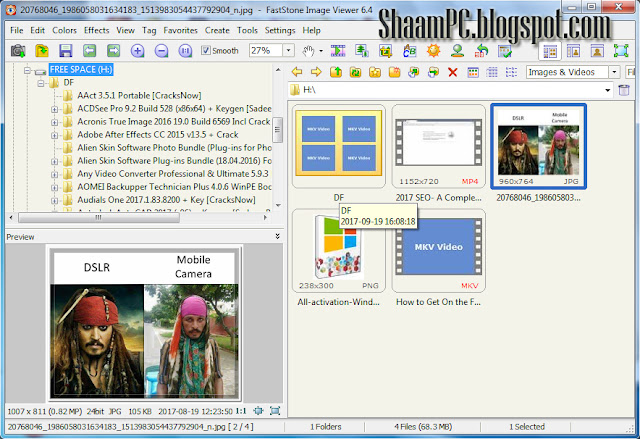The image size is (640, 439).
Task: Empty the recycle bin icon beside path
Action: coord(624,90)
